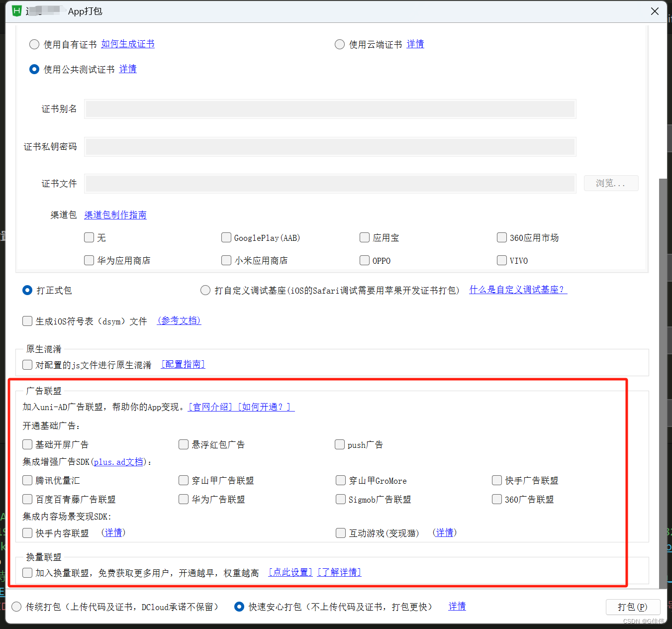
Task: Open 详情 link next to 使用云端证书
Action: 415,44
